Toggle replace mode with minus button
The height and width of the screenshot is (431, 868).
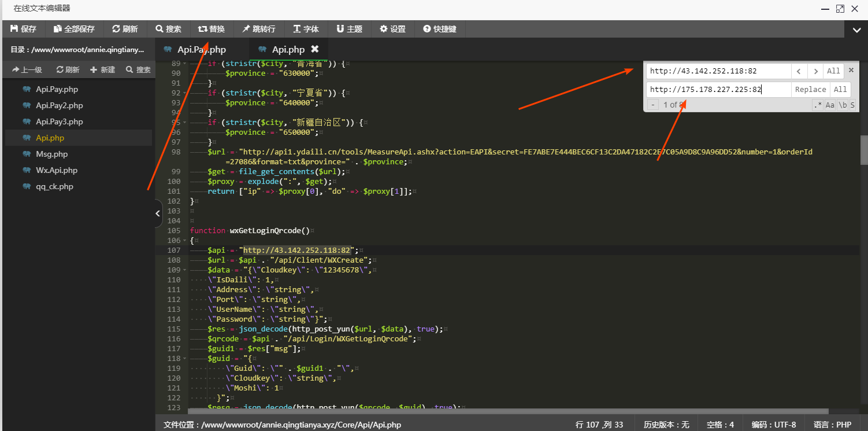(652, 105)
